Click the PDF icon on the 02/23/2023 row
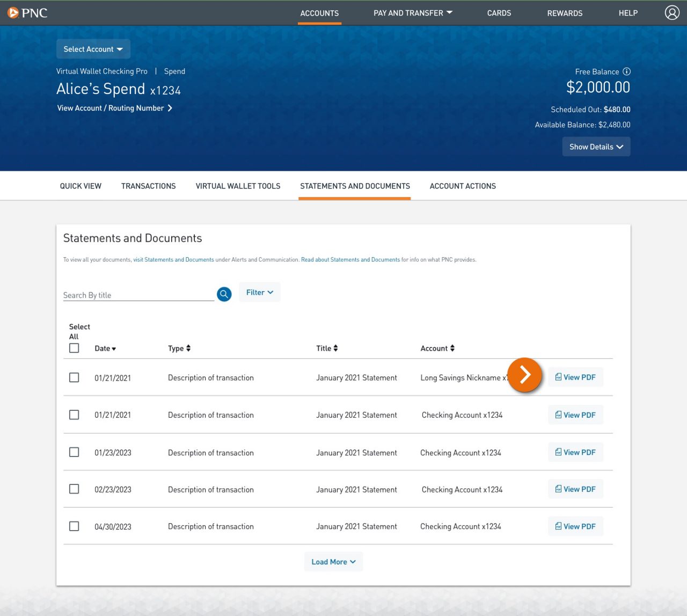This screenshot has height=616, width=687. (558, 489)
